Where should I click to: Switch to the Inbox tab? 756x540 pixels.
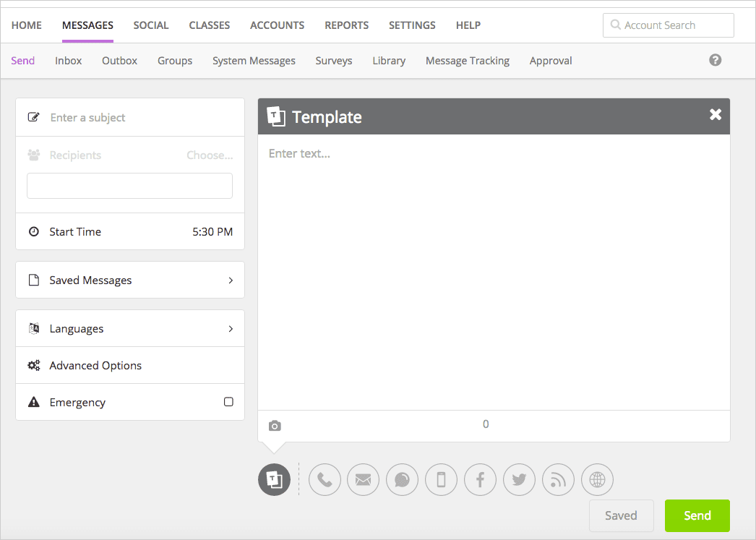click(x=68, y=61)
